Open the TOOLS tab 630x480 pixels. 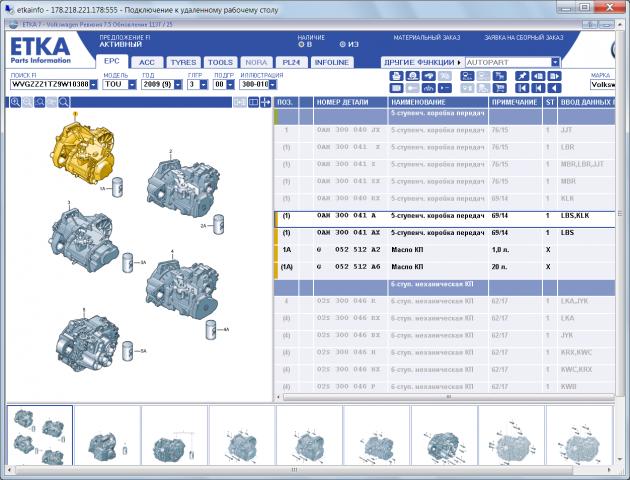point(221,62)
